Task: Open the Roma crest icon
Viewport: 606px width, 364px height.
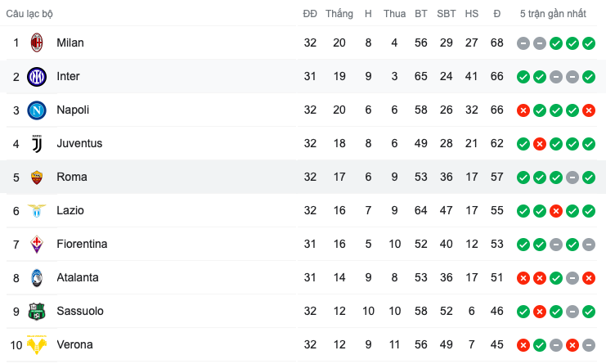Action: pyautogui.click(x=37, y=177)
